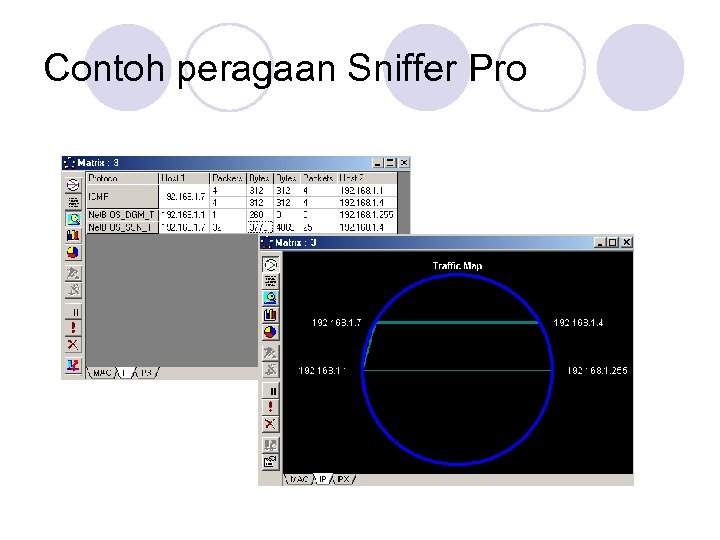Sort by the Host 1 column header
This screenshot has height=540, width=720.
tap(184, 178)
